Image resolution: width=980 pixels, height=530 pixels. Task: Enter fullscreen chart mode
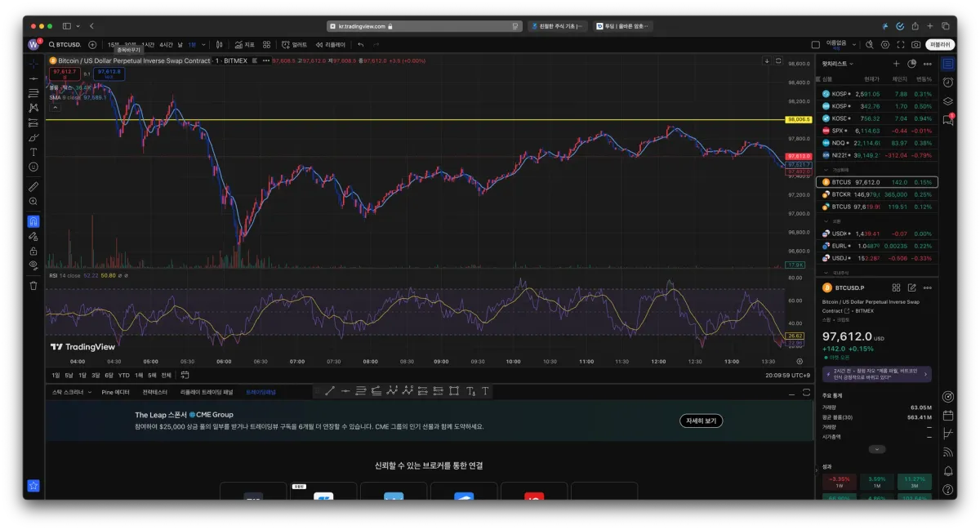tap(901, 45)
